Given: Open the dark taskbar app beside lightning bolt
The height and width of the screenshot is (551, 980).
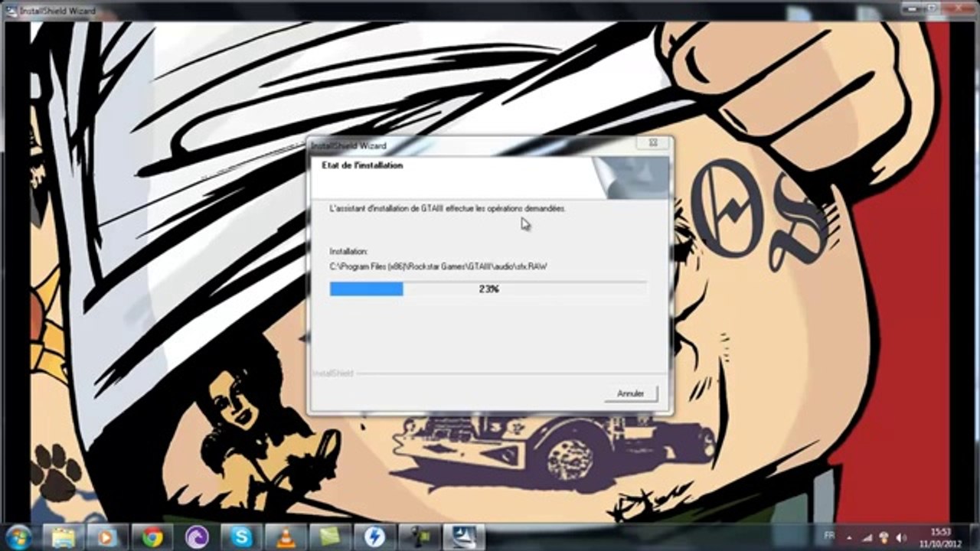Looking at the screenshot, I should (419, 537).
